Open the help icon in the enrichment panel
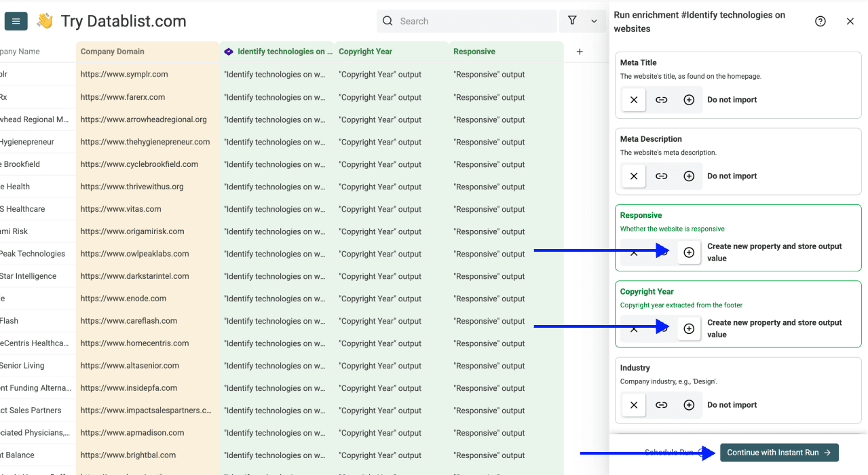 point(820,21)
